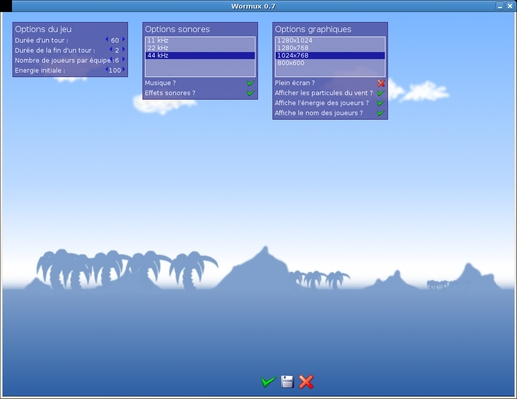
Task: Cancel options with the red cross icon
Action: pyautogui.click(x=306, y=382)
